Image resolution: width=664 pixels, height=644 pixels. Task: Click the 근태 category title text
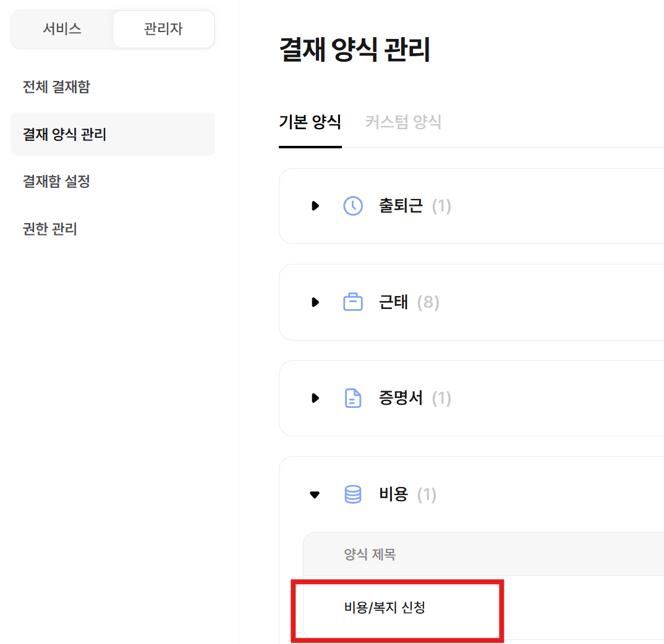click(393, 302)
